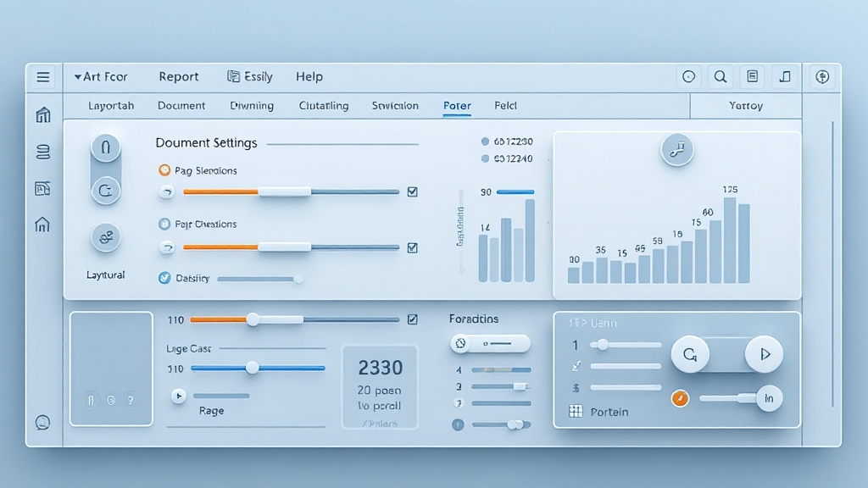This screenshot has height=488, width=868.
Task: Open the document page icon in top toolbar
Action: [752, 77]
